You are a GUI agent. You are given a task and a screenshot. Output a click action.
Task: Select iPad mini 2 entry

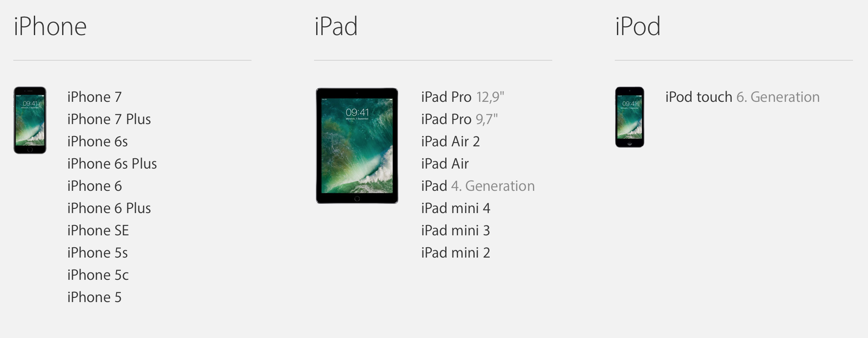(x=455, y=253)
